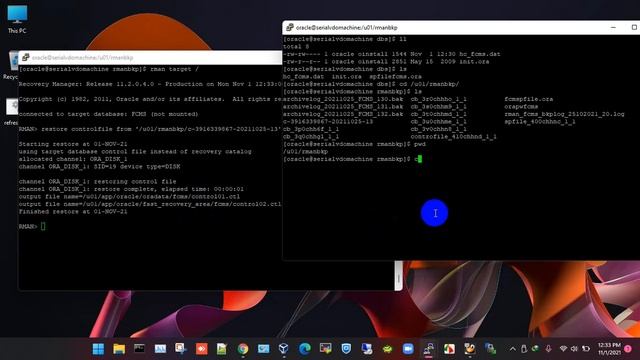Click 'controfile_410chhnd_1_1' in the listing
Image resolution: width=640 pixels, height=360 pixels.
click(453, 136)
